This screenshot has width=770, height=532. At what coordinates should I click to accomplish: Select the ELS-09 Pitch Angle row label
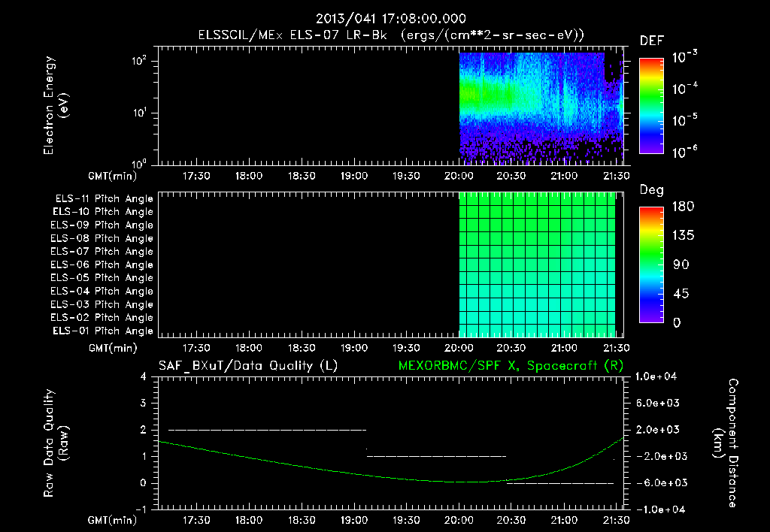(102, 225)
